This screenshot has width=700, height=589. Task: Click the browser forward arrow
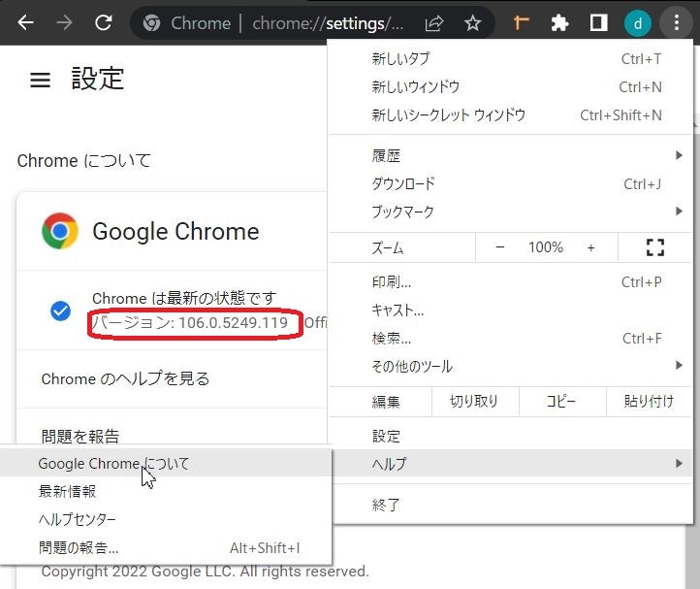[x=65, y=22]
